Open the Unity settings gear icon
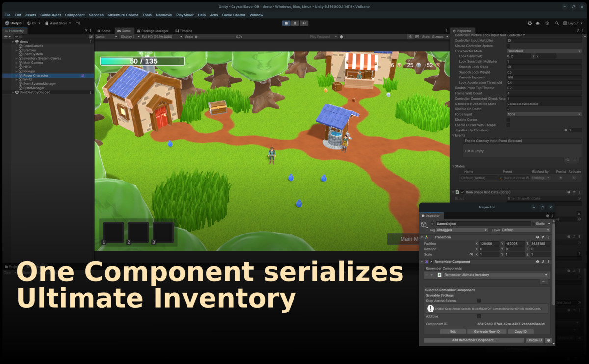Viewport: 589px width, 364px height. pos(530,23)
